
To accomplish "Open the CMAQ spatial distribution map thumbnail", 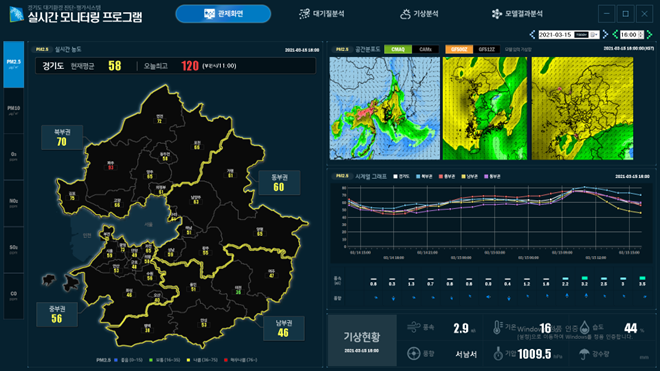I will click(x=385, y=109).
